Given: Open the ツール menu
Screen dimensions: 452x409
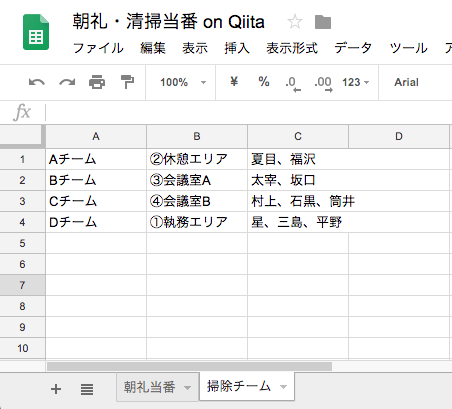Looking at the screenshot, I should [408, 48].
